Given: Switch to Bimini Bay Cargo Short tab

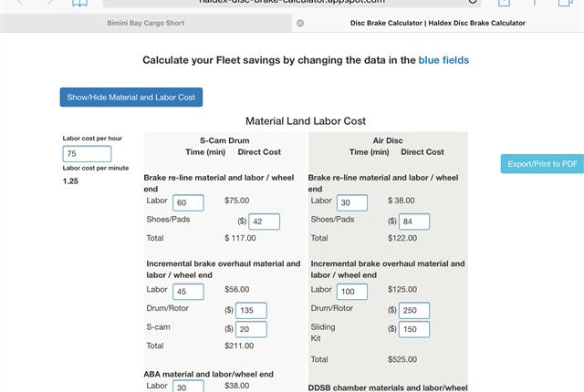Looking at the screenshot, I should tap(146, 23).
